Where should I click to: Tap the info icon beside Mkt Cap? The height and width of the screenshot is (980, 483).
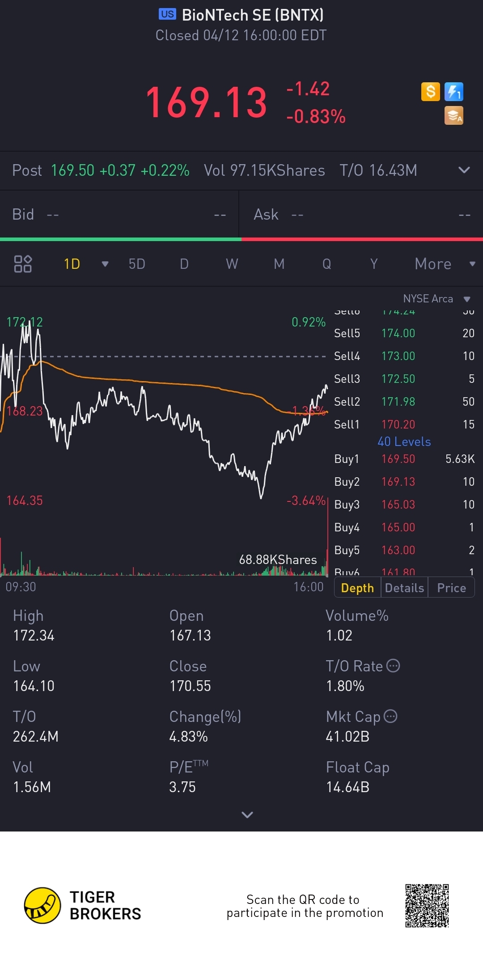[390, 716]
